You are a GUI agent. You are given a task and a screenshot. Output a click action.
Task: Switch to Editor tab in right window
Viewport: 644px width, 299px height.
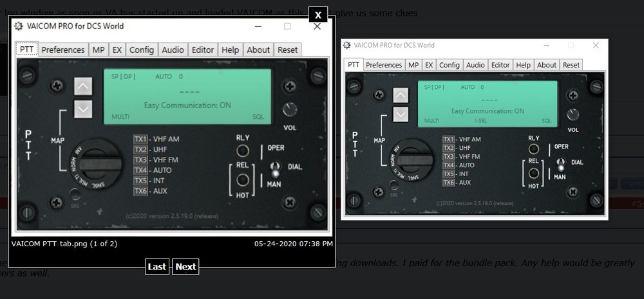pyautogui.click(x=500, y=65)
